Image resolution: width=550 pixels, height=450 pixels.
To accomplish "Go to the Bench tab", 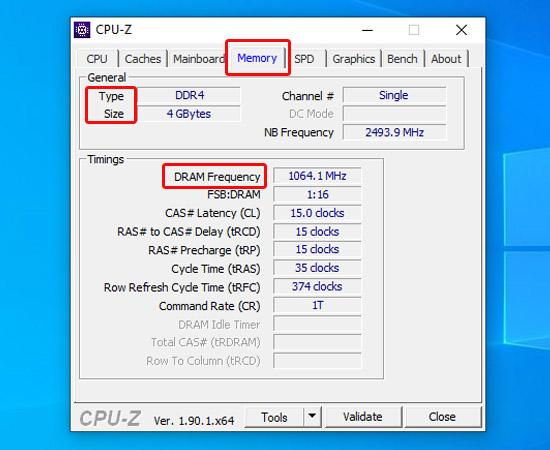I will 402,59.
